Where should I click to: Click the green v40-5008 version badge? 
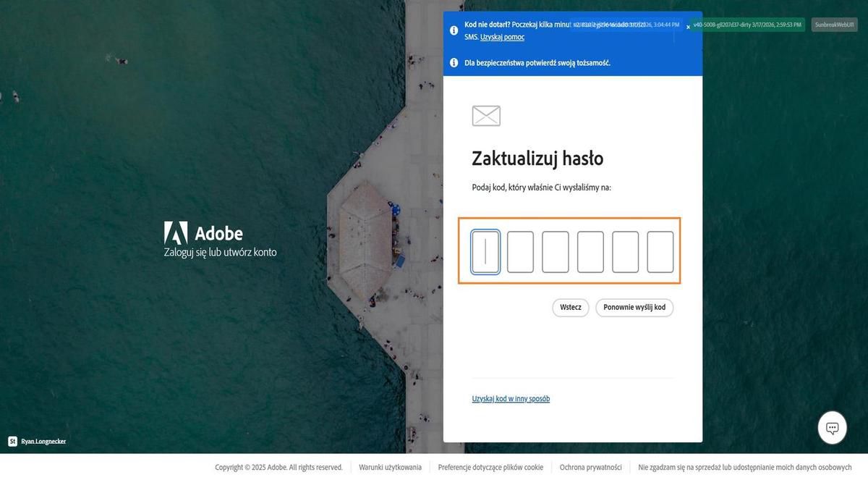coord(747,24)
